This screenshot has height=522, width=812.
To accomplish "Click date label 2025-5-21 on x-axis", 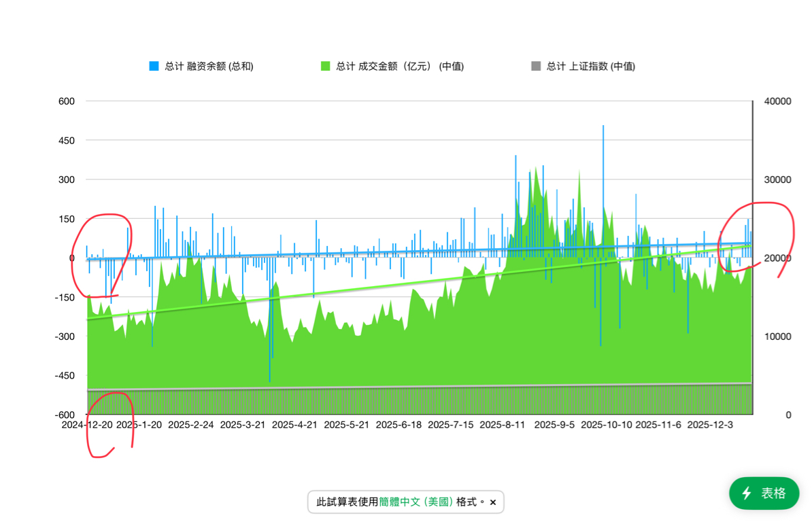I will click(x=346, y=425).
